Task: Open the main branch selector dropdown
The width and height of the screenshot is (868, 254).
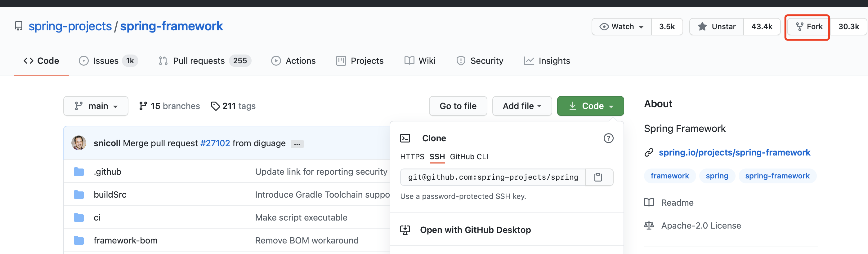Action: coord(96,106)
